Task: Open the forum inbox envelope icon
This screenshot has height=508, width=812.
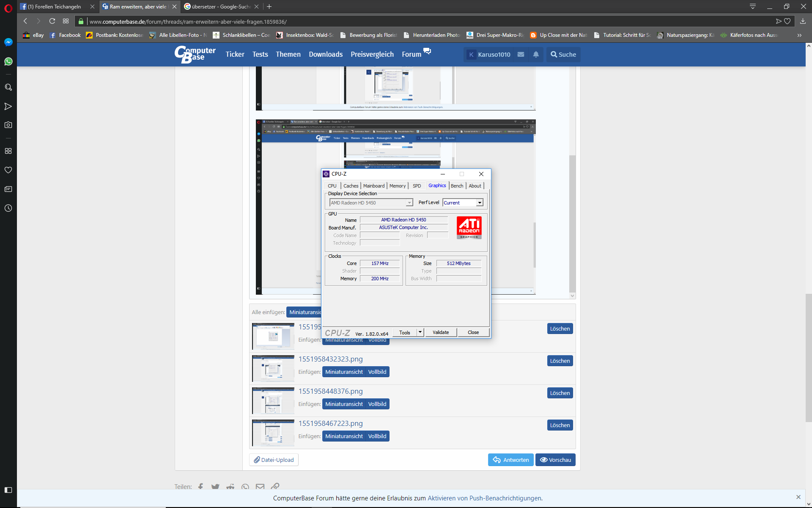Action: tap(521, 54)
